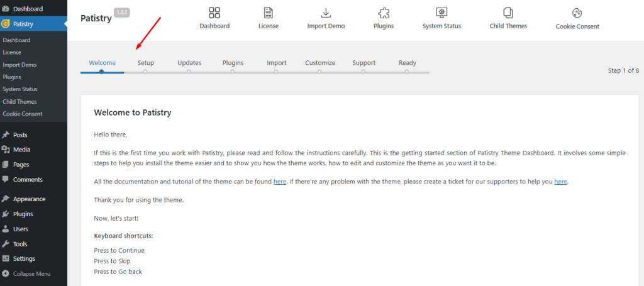Image resolution: width=644 pixels, height=286 pixels.
Task: Select the Ready step progress dot
Action: point(407,72)
